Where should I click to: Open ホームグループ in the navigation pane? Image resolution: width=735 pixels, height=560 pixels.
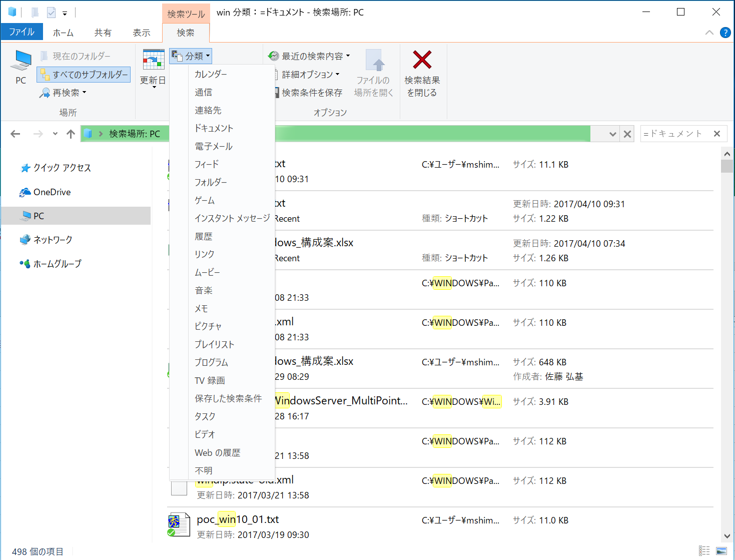coord(51,264)
